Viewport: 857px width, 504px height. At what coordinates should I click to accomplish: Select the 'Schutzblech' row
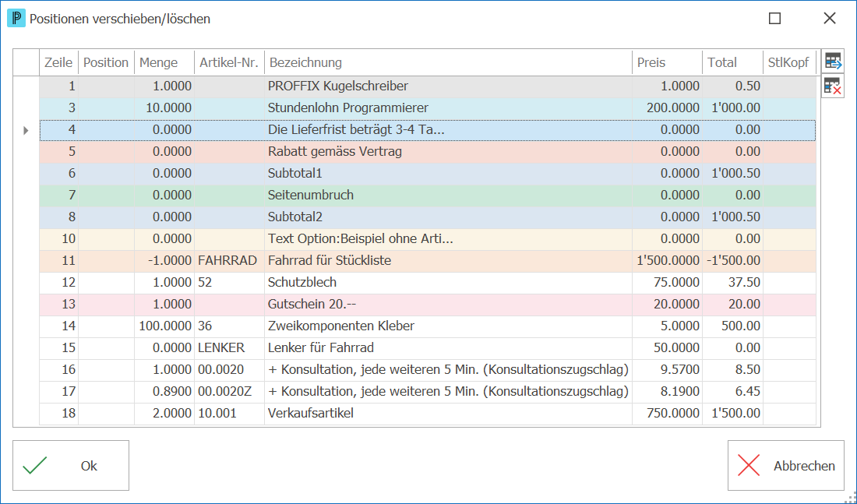pos(428,283)
